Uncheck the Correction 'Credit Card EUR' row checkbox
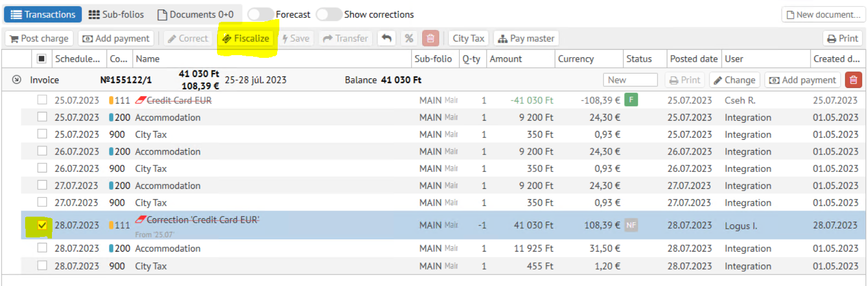This screenshot has width=868, height=286. pyautogui.click(x=42, y=225)
